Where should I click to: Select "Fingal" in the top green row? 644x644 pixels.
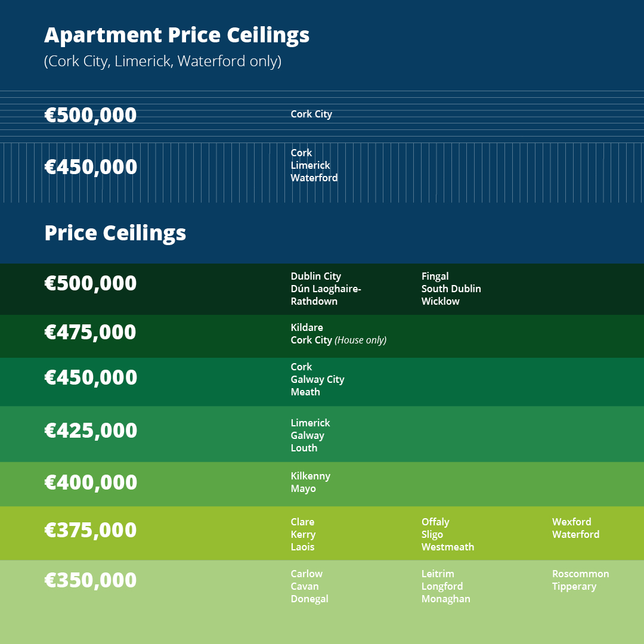coord(435,276)
